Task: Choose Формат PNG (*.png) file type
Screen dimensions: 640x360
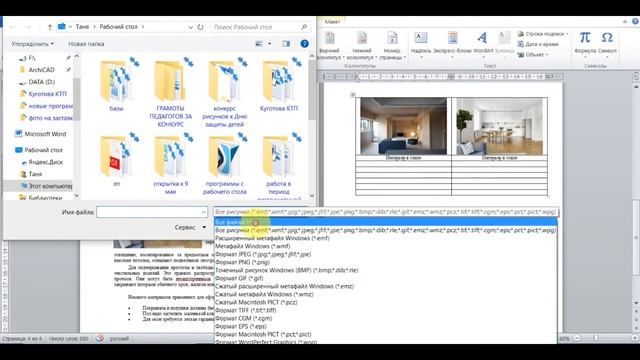Action: [385, 262]
